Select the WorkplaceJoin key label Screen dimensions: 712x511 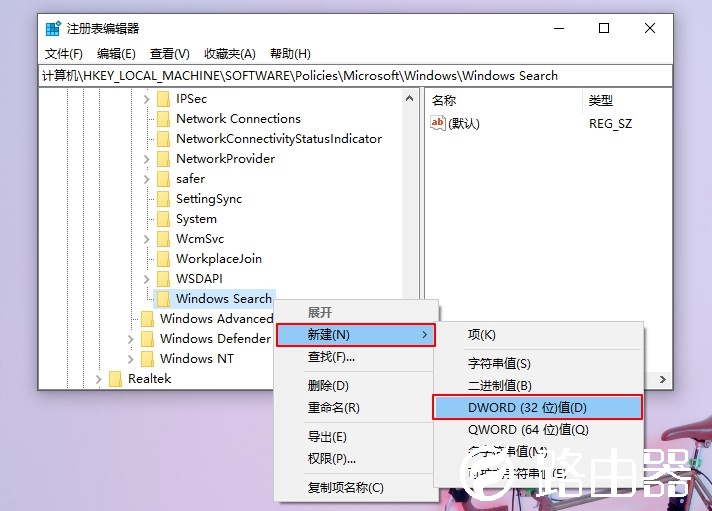pyautogui.click(x=219, y=258)
